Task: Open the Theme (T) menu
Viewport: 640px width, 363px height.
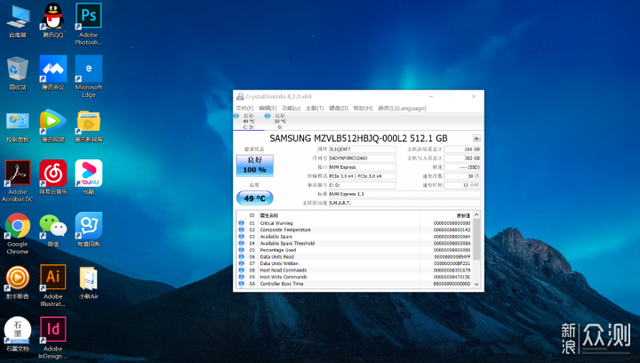Action: [315, 108]
